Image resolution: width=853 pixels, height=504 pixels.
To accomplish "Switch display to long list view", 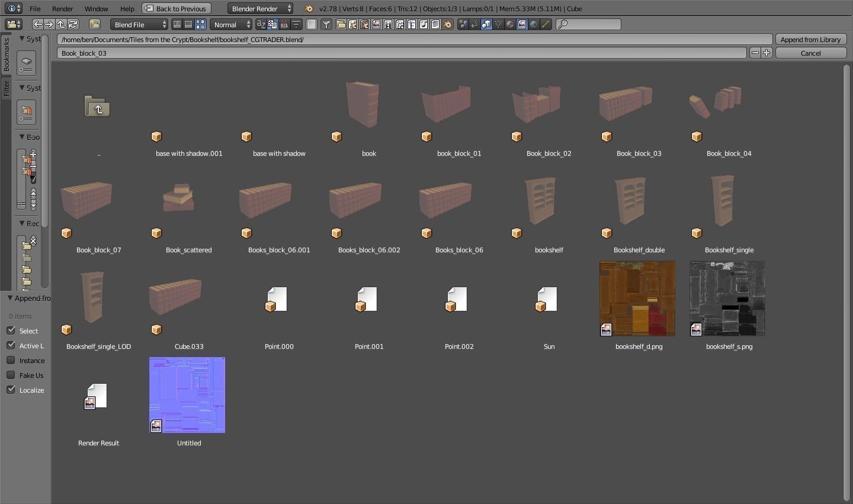I will coord(188,24).
